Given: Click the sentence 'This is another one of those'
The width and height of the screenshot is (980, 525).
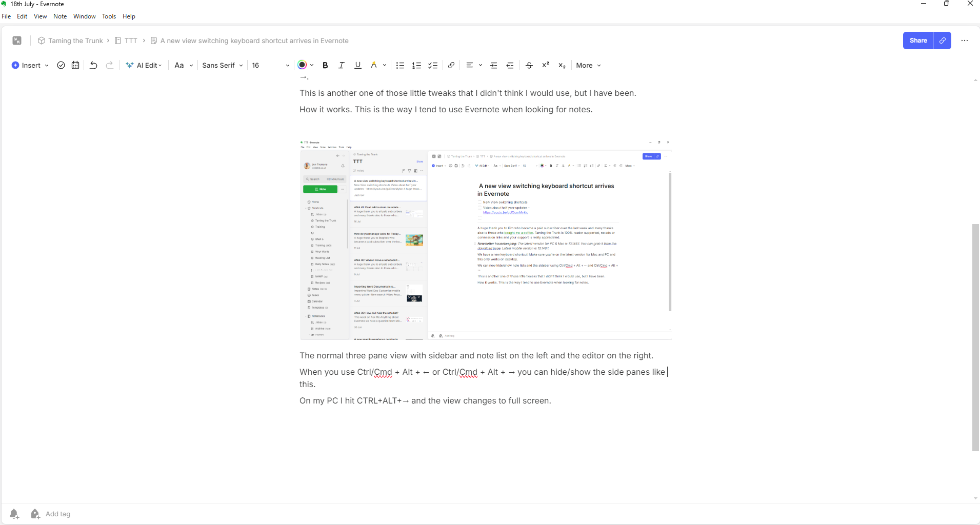Looking at the screenshot, I should coord(468,93).
